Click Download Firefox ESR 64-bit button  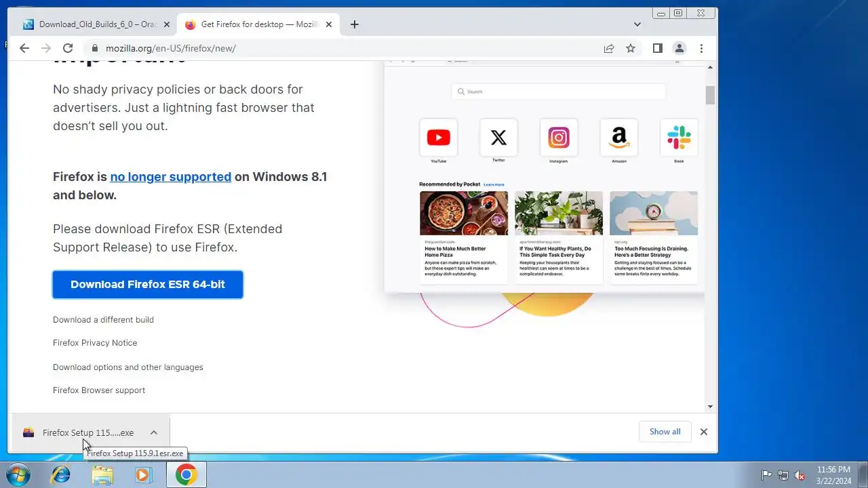(x=148, y=285)
